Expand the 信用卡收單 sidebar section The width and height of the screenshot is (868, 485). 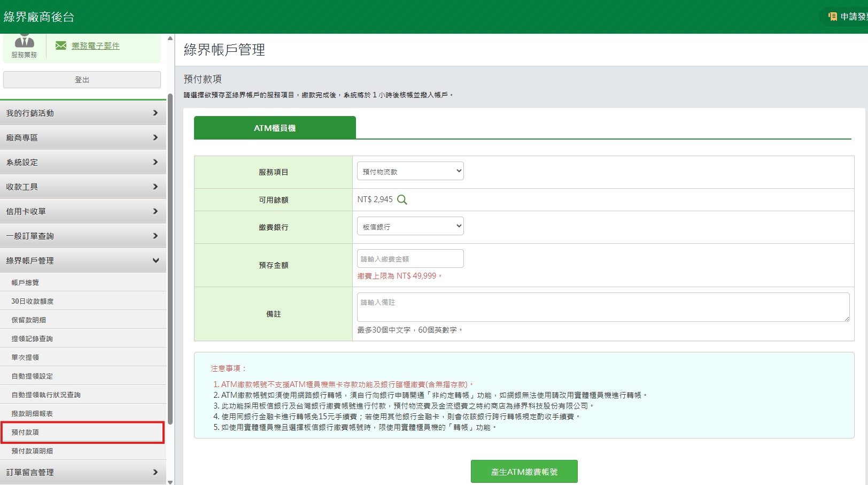(83, 211)
